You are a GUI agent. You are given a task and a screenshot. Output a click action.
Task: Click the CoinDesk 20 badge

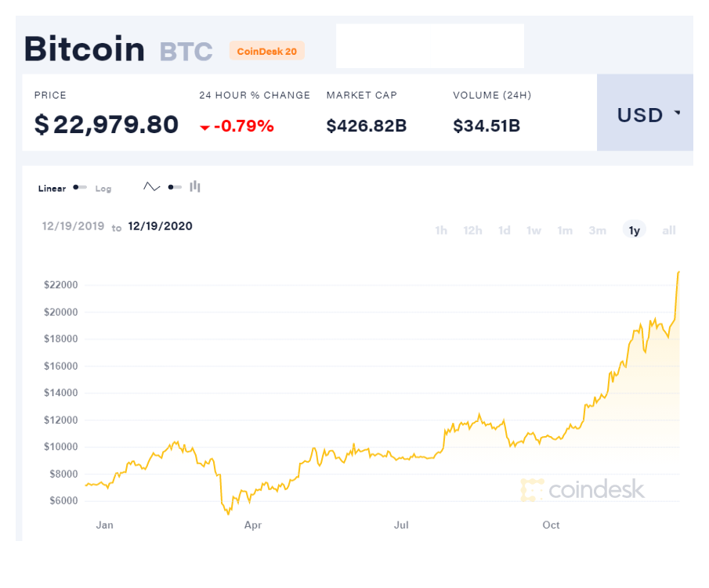click(267, 51)
